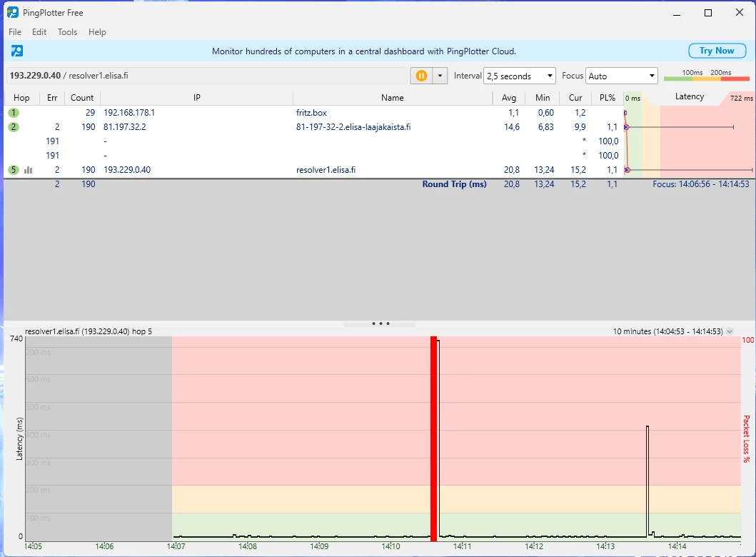The image size is (756, 557).
Task: Click the IP 193.229.0.40 in hop 5 row
Action: click(x=127, y=170)
